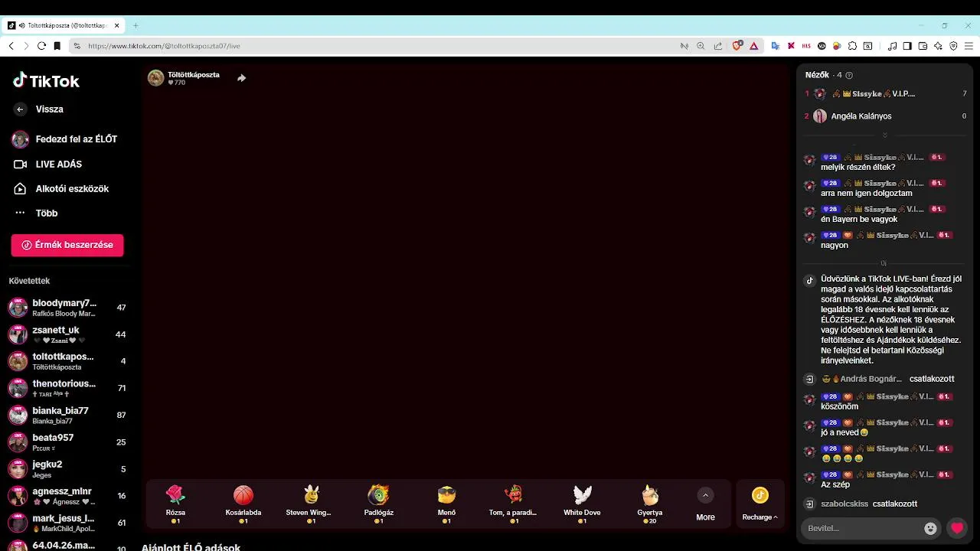This screenshot has height=551, width=980.
Task: Reload the page
Action: point(41,46)
